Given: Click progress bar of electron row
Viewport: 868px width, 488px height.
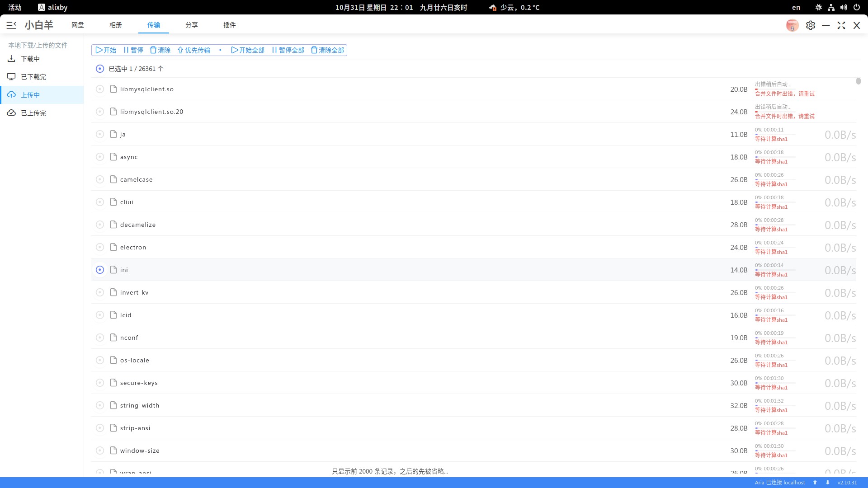Looking at the screenshot, I should coord(775,248).
